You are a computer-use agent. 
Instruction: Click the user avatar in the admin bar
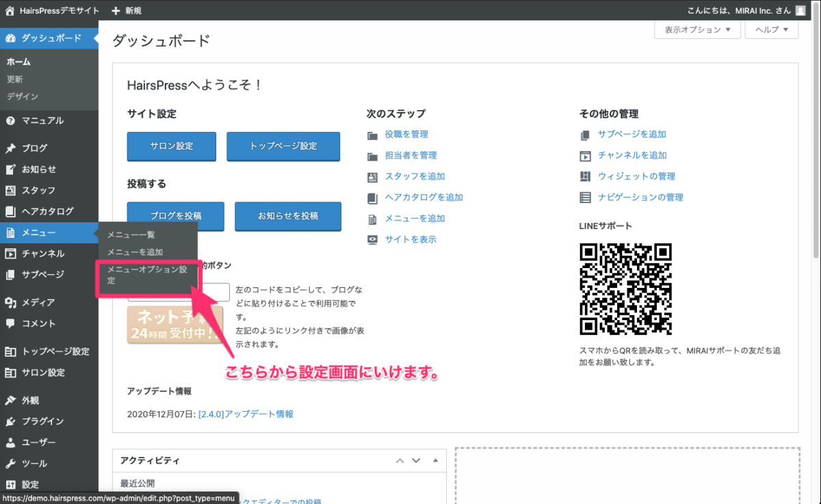(x=800, y=11)
